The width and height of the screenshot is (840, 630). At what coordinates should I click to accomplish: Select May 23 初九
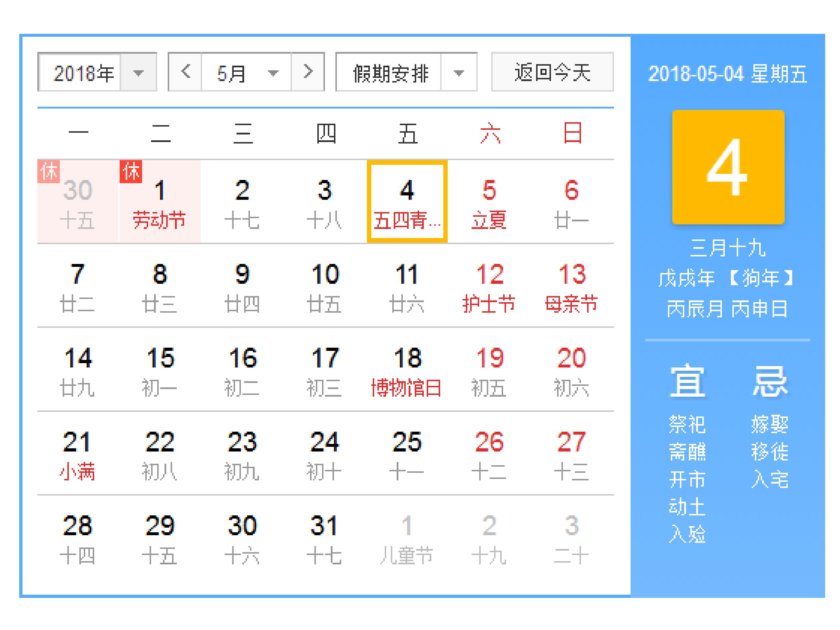242,454
